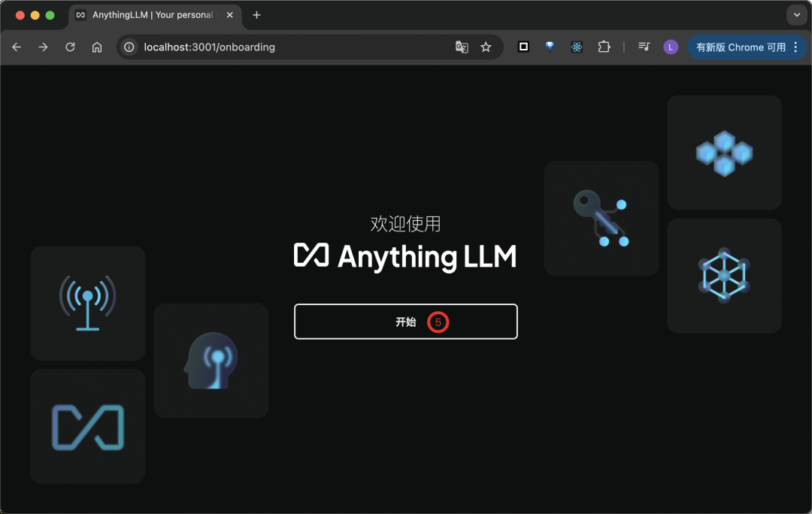The image size is (812, 514).
Task: Open the purple L profile avatar
Action: (671, 47)
